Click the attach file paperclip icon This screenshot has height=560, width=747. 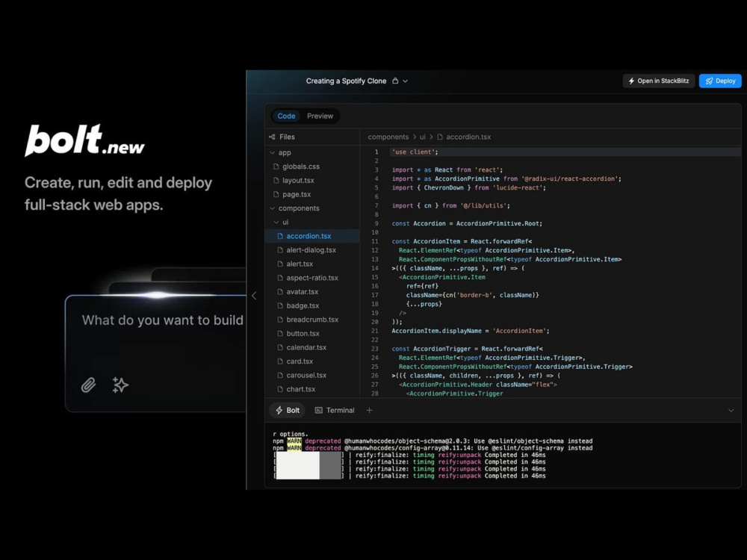click(88, 385)
